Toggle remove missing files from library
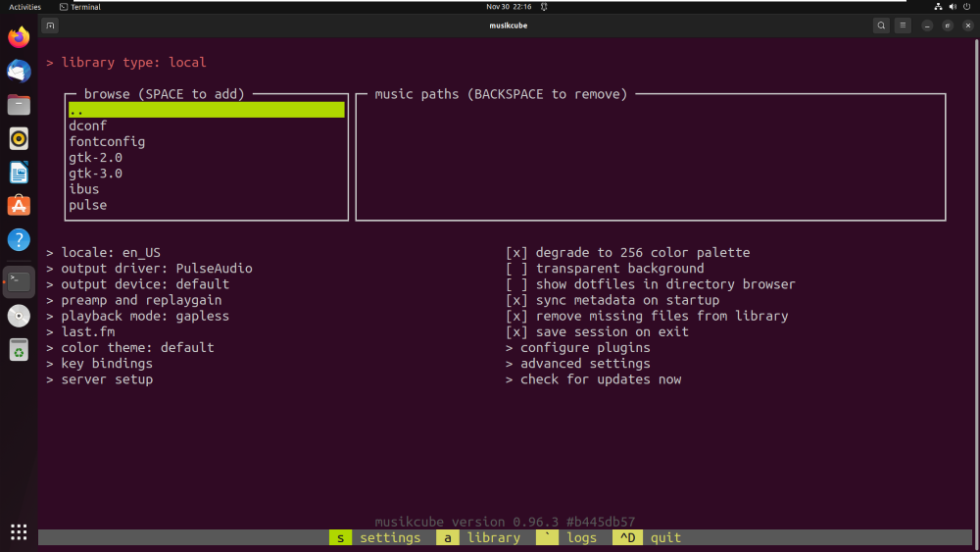Viewport: 980px width, 552px height. (x=647, y=316)
